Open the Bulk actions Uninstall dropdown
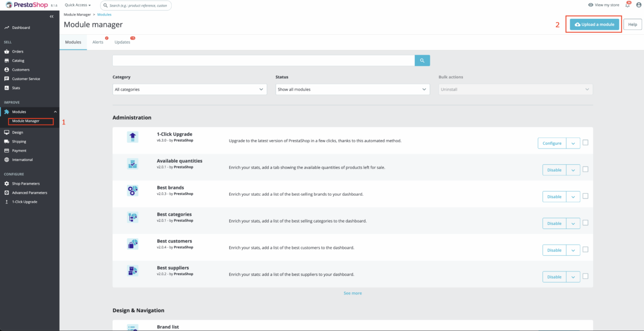Viewport: 644px width, 331px height. point(516,89)
